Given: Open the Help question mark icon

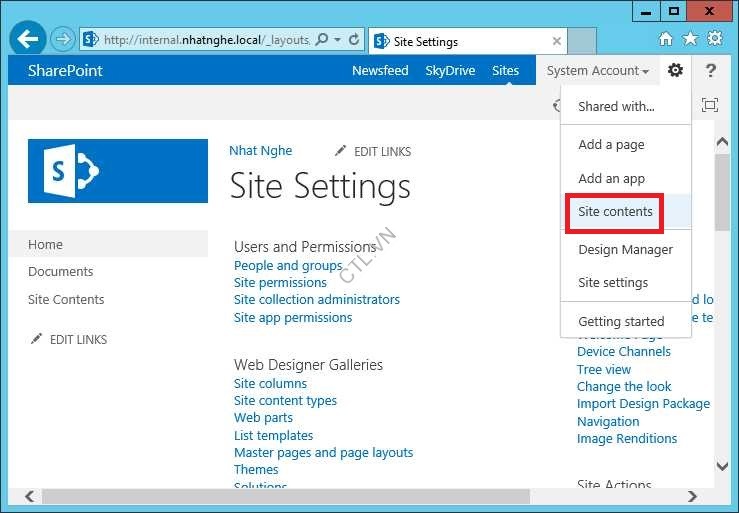Looking at the screenshot, I should point(710,71).
